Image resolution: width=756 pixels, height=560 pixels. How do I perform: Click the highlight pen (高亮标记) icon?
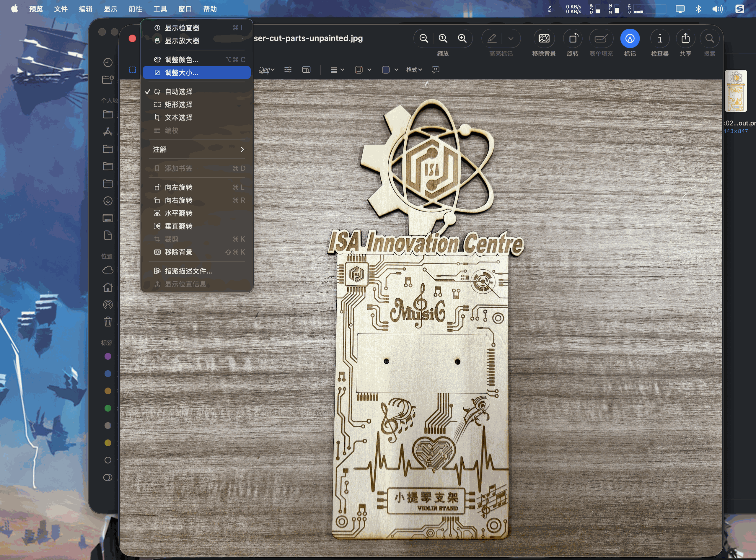(492, 38)
